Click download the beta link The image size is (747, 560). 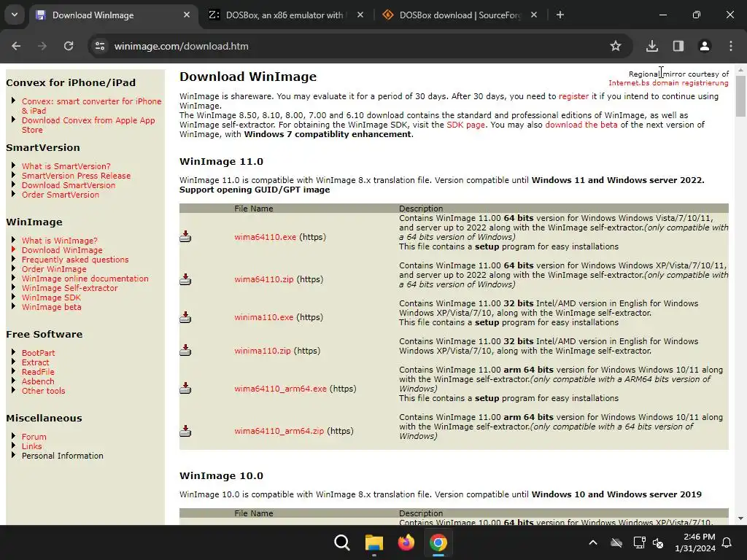click(581, 125)
